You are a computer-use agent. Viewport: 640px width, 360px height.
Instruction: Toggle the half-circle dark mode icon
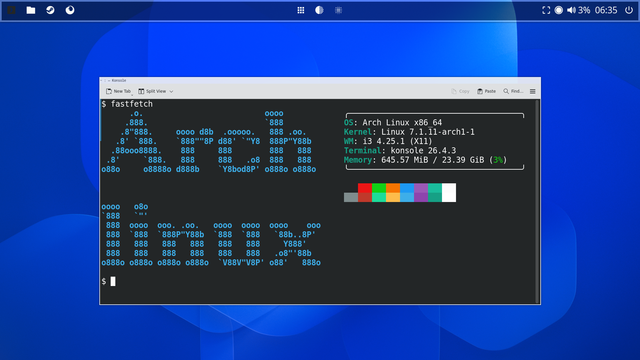(319, 10)
